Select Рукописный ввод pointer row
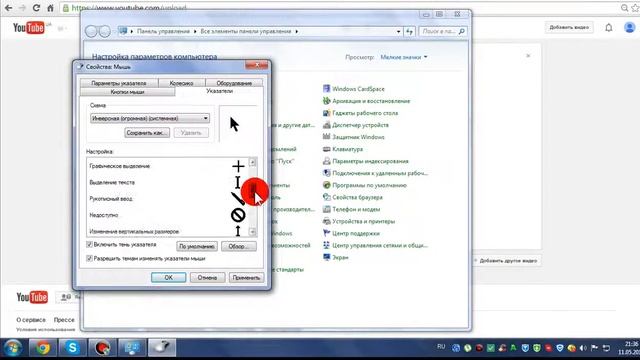The height and width of the screenshot is (360, 640). tap(167, 199)
